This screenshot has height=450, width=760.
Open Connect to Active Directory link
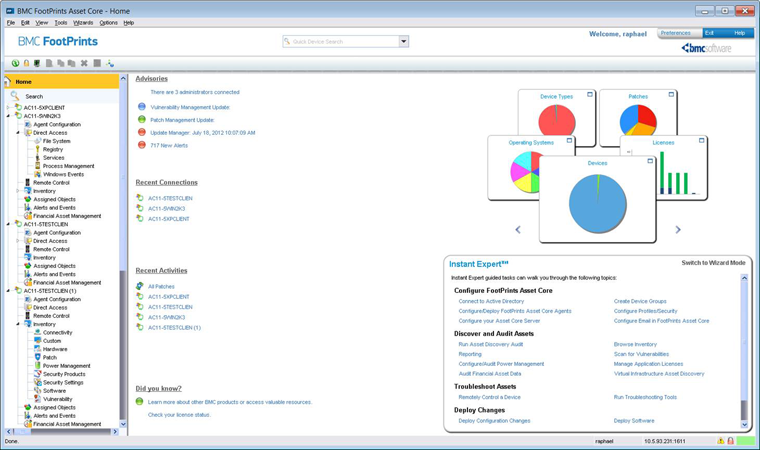(x=491, y=301)
